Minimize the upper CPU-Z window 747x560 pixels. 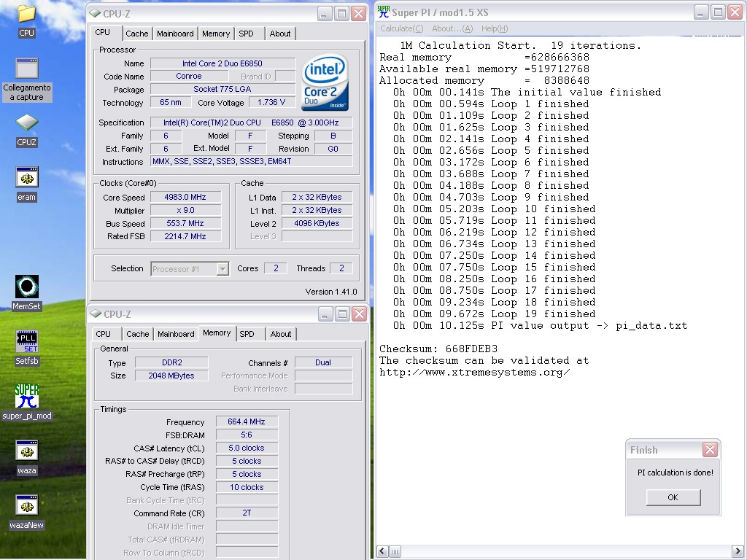tap(325, 13)
